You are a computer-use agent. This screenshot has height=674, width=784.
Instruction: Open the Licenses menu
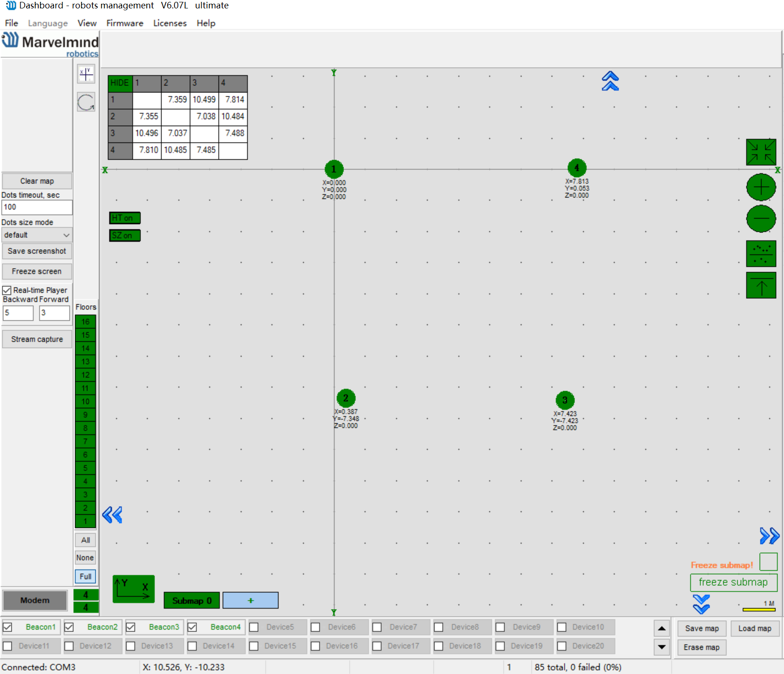point(169,23)
